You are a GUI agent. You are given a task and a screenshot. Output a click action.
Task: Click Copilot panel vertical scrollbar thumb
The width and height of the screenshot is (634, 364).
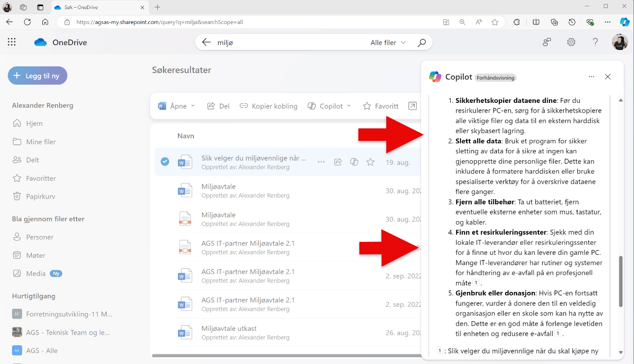(x=621, y=281)
